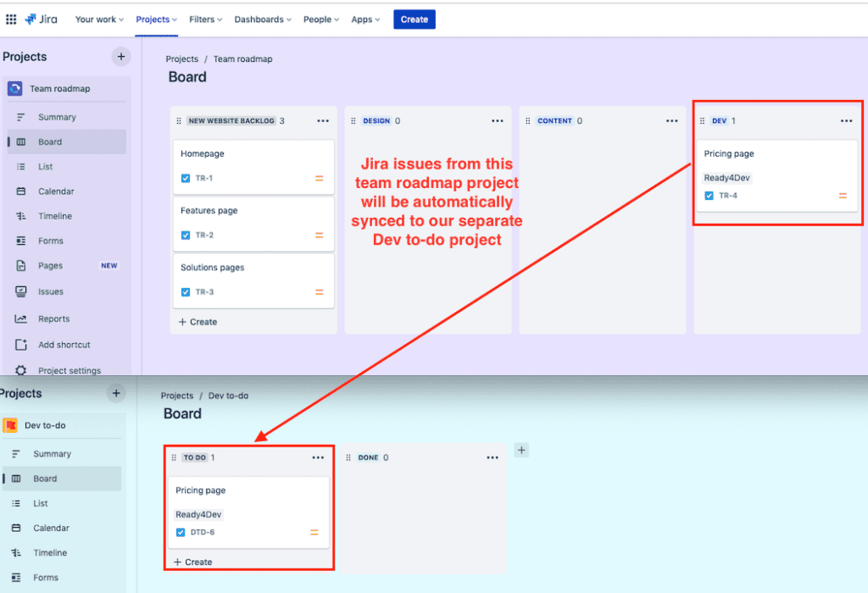Open the Filters dropdown menu
Viewport: 868px width, 593px height.
pyautogui.click(x=205, y=19)
